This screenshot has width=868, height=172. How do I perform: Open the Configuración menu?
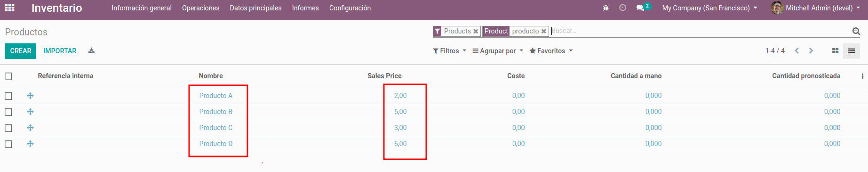tap(350, 8)
